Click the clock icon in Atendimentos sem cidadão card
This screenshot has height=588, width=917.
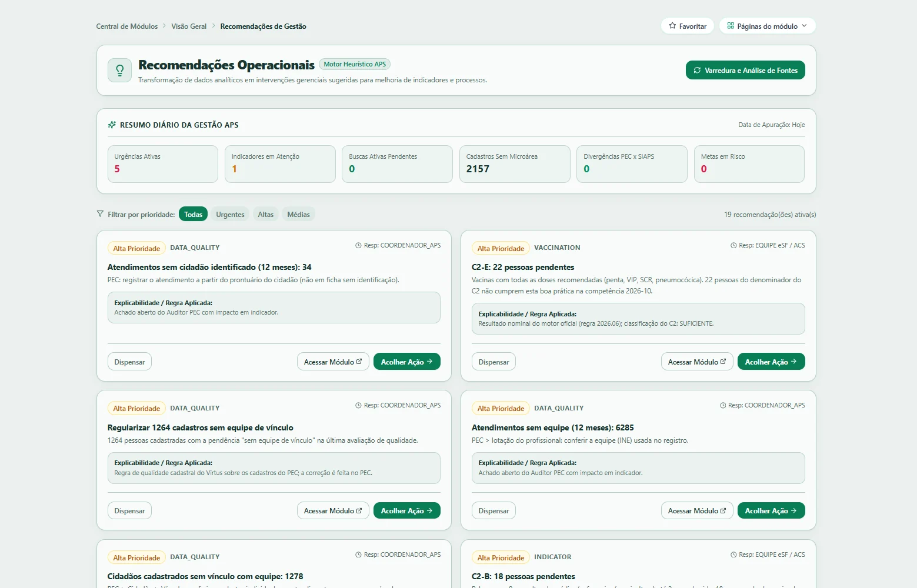(x=358, y=245)
